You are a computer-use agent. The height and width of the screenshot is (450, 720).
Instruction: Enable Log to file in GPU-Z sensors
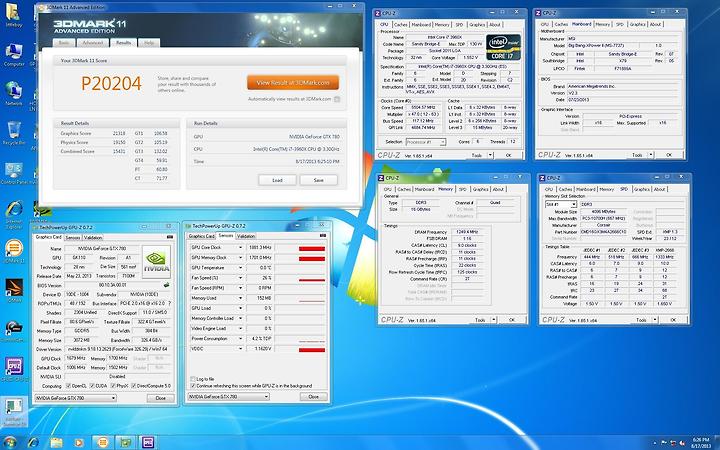click(193, 379)
